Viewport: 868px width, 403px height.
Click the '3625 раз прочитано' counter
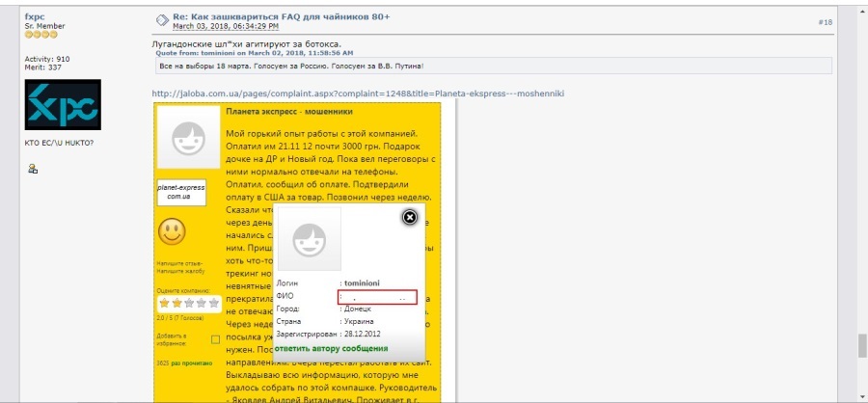point(184,363)
